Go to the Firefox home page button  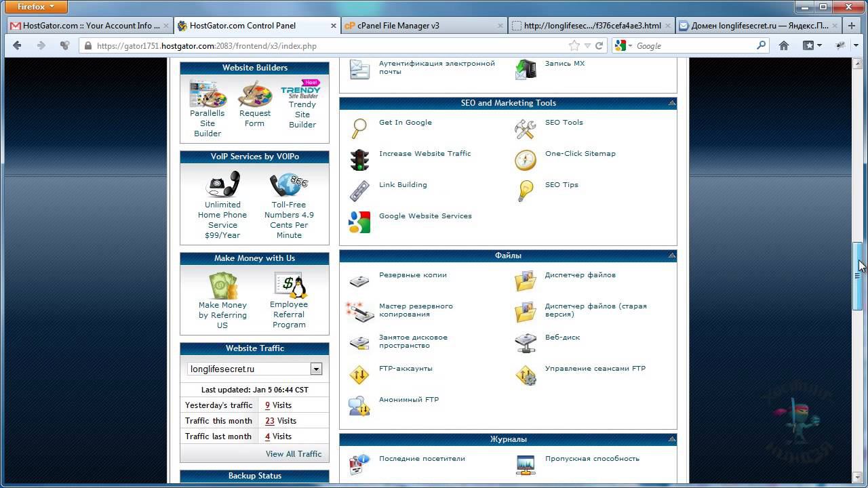tap(784, 45)
